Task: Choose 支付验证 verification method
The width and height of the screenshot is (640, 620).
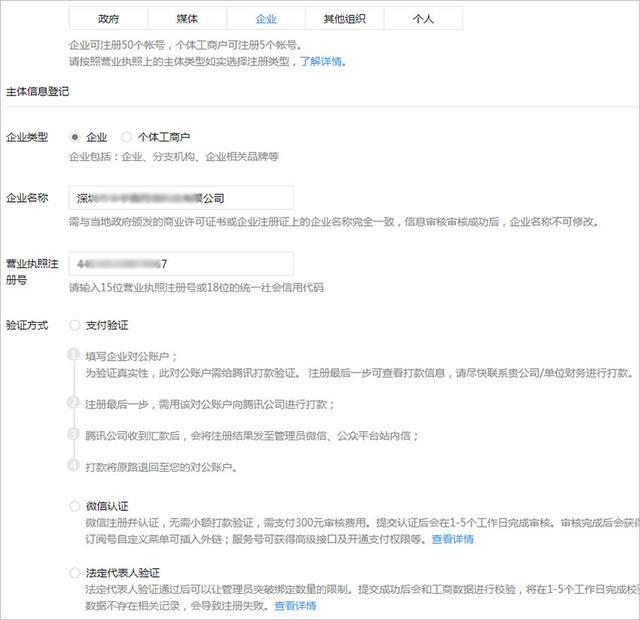Action: (x=75, y=325)
